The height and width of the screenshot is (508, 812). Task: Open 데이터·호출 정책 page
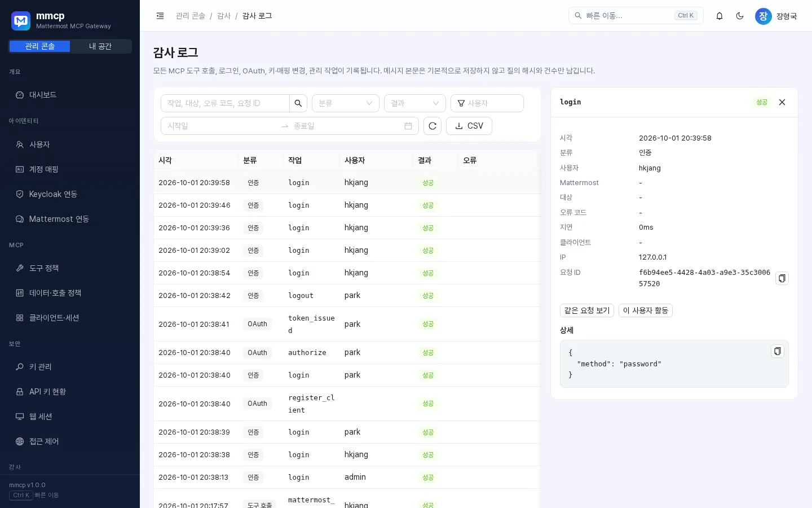click(x=70, y=293)
